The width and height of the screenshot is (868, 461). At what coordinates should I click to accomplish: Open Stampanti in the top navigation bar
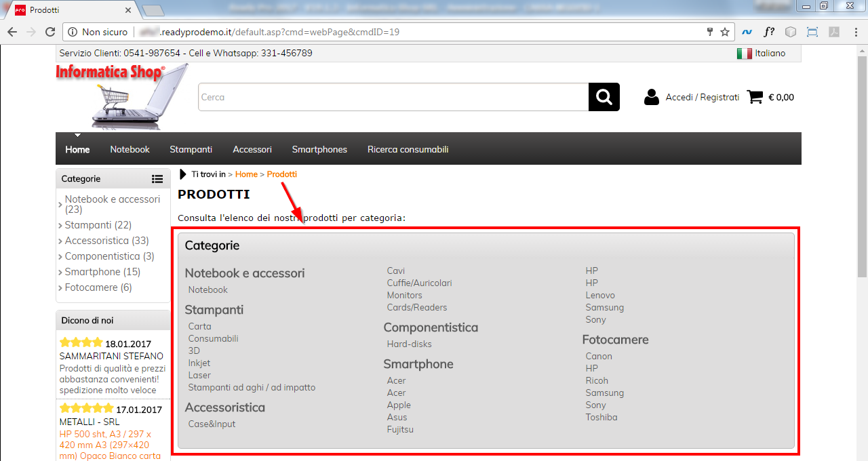tap(191, 149)
